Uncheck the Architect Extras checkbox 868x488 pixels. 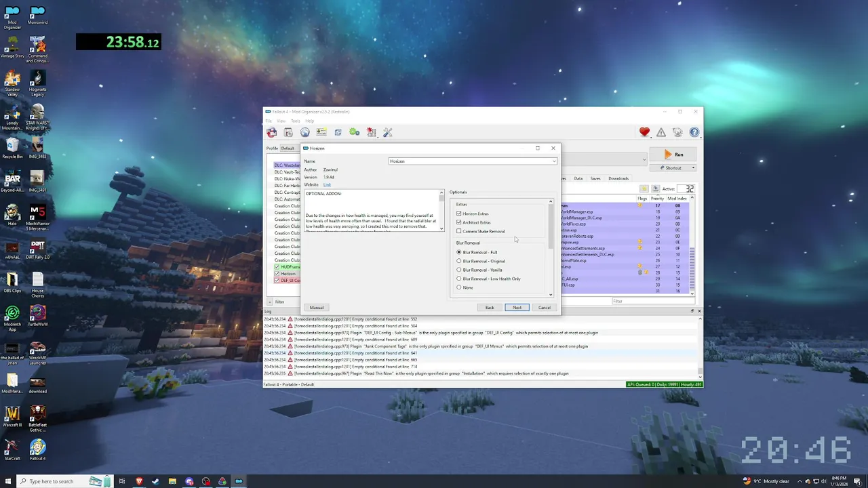pos(459,222)
